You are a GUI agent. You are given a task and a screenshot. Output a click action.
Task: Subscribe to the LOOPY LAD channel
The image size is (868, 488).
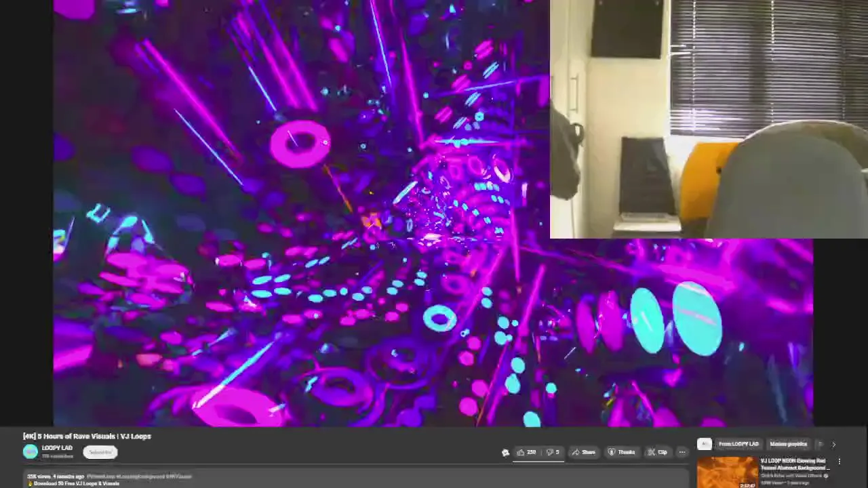click(x=100, y=452)
